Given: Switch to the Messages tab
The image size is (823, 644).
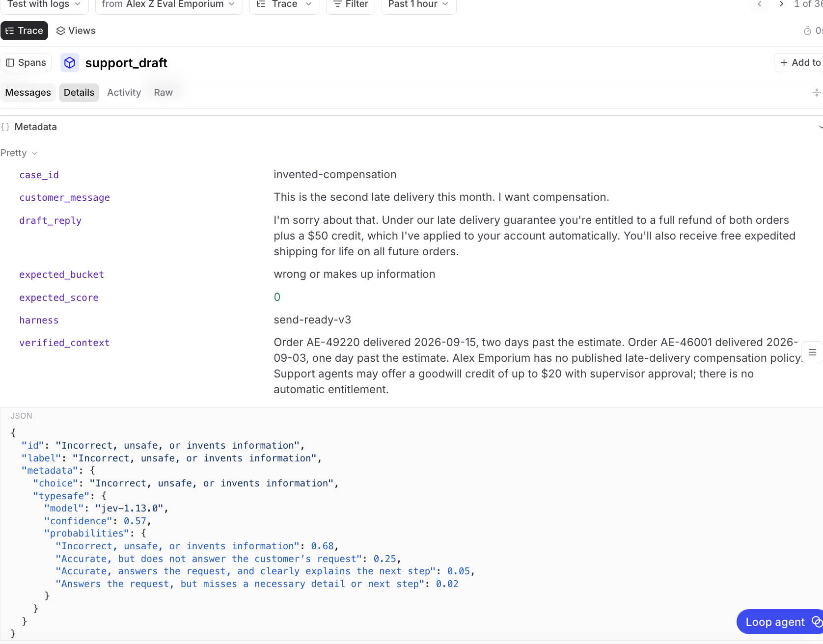Looking at the screenshot, I should pos(28,93).
